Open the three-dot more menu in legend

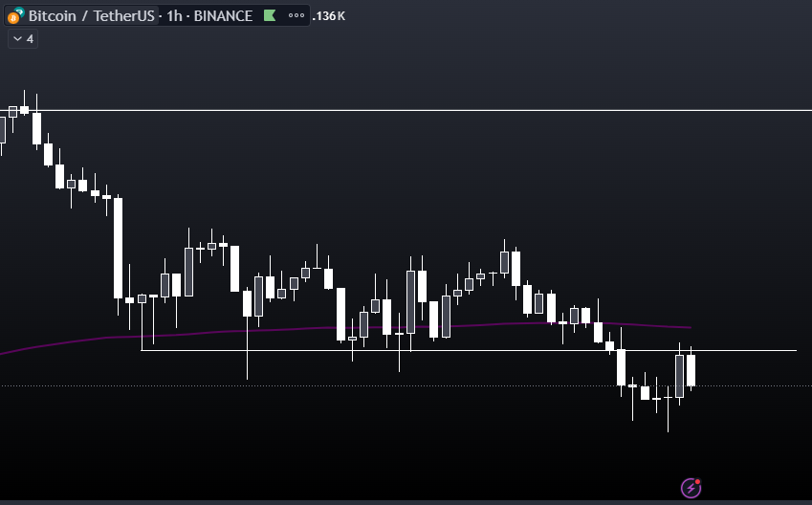click(296, 16)
